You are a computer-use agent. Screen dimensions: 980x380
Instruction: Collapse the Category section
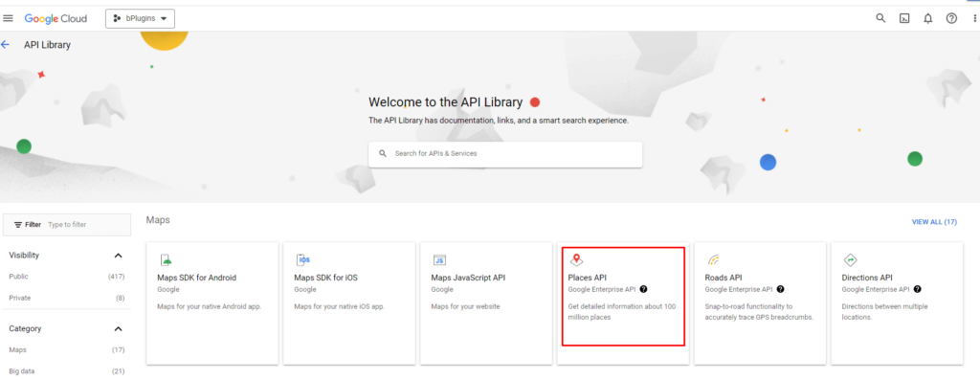pos(118,328)
